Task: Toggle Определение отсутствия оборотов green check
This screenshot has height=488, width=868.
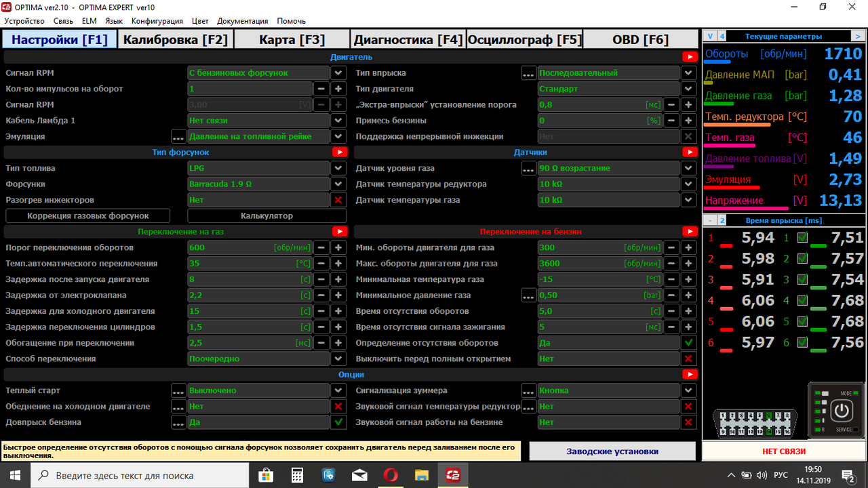Action: click(x=688, y=343)
